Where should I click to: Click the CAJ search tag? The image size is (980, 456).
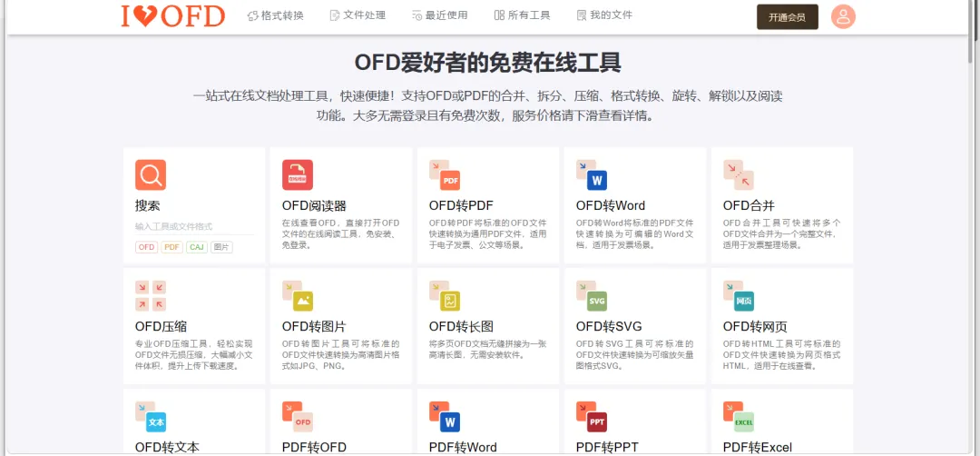click(197, 247)
